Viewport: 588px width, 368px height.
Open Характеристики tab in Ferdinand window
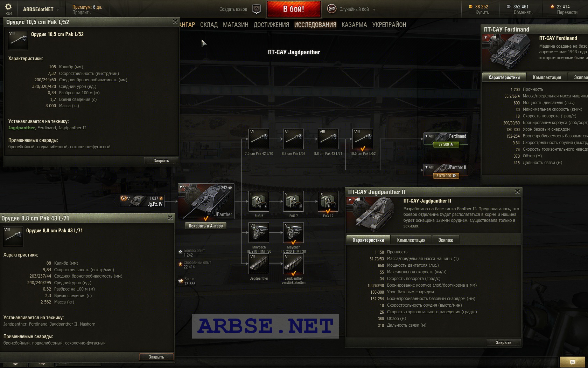coord(504,77)
